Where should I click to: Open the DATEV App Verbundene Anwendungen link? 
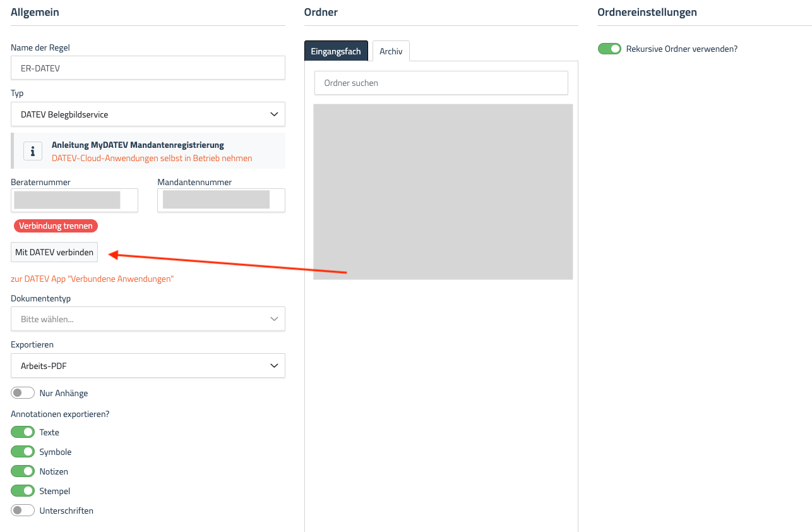tap(92, 279)
